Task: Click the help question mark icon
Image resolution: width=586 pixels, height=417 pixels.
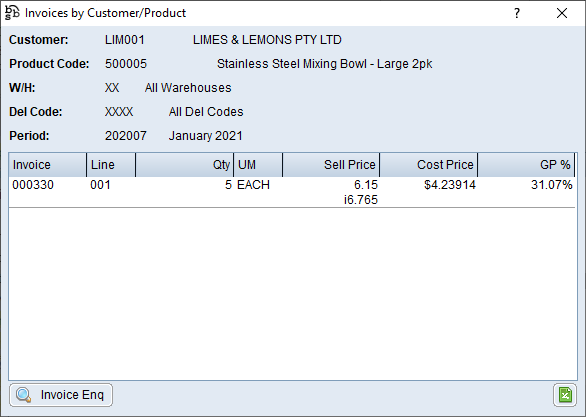Action: 517,13
